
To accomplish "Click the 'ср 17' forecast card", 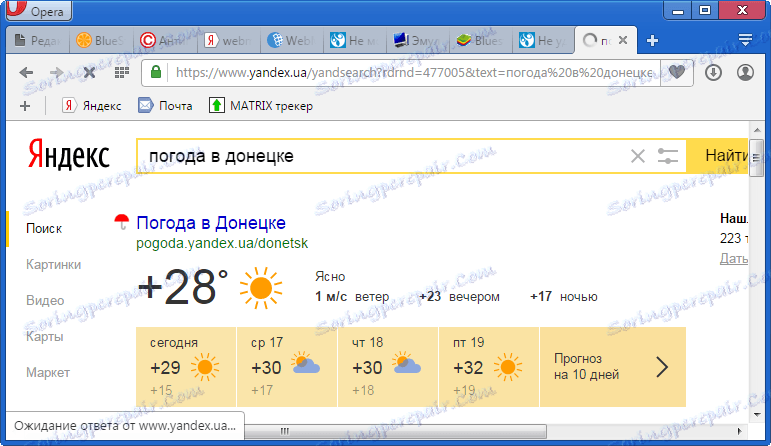I will click(x=287, y=367).
